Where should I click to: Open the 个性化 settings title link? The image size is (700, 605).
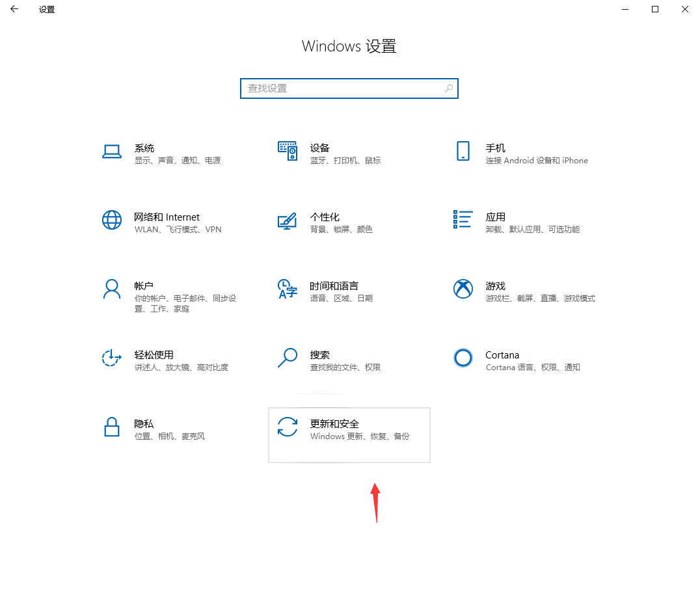[325, 217]
